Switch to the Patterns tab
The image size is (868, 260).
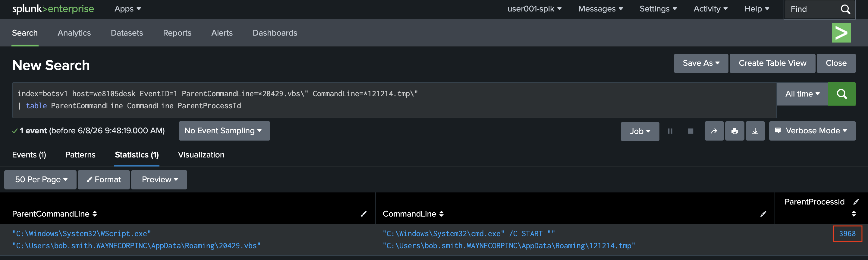pos(80,155)
